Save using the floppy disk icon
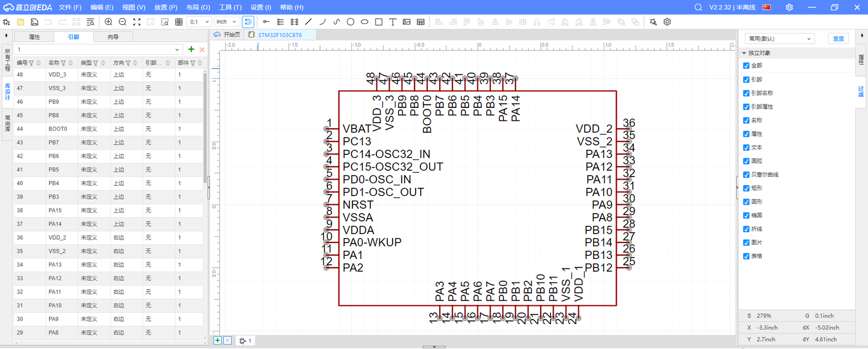The height and width of the screenshot is (349, 868). 34,22
